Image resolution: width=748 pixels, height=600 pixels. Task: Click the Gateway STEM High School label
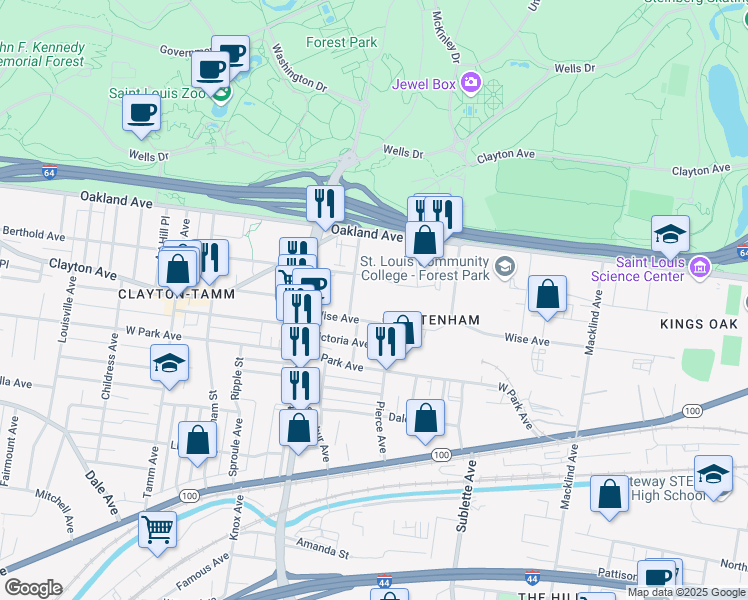[668, 488]
